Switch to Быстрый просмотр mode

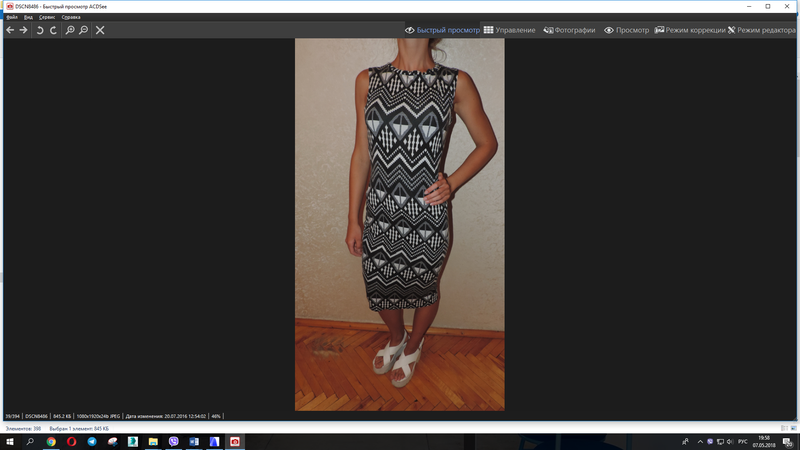click(x=442, y=30)
